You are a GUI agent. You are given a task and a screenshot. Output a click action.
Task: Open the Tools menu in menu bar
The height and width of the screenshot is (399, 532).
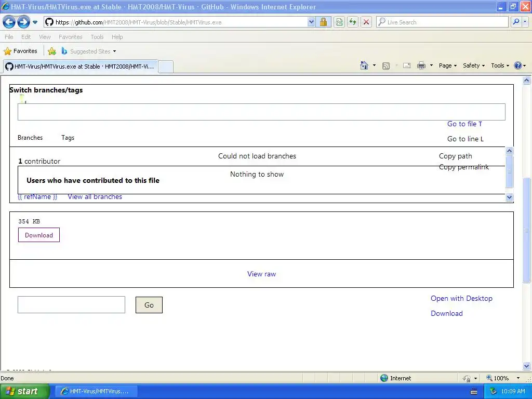pos(97,37)
